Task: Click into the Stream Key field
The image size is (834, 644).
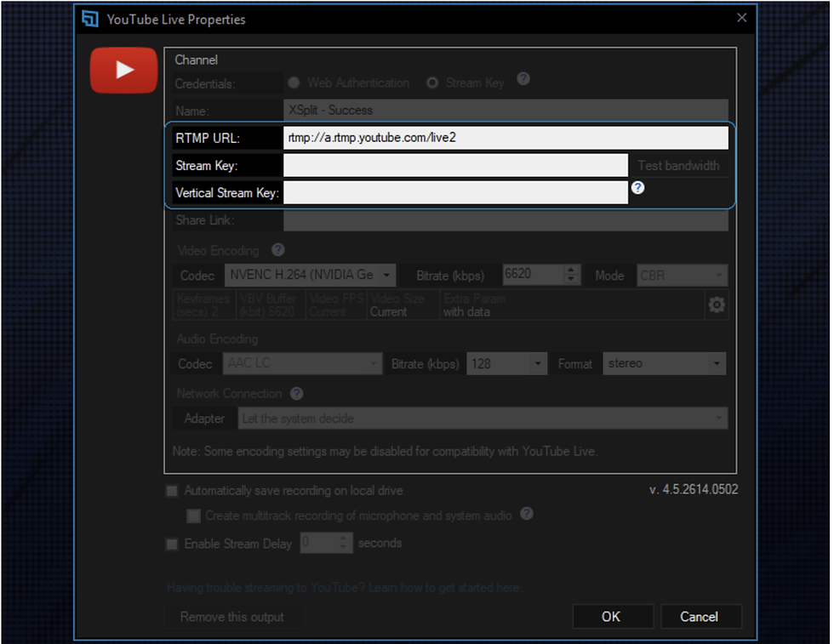Action: [456, 165]
